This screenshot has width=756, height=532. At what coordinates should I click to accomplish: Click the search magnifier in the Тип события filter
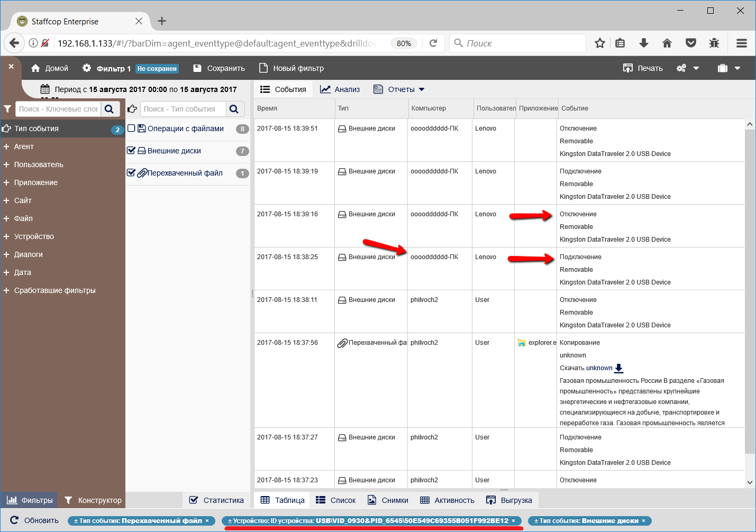tap(234, 109)
